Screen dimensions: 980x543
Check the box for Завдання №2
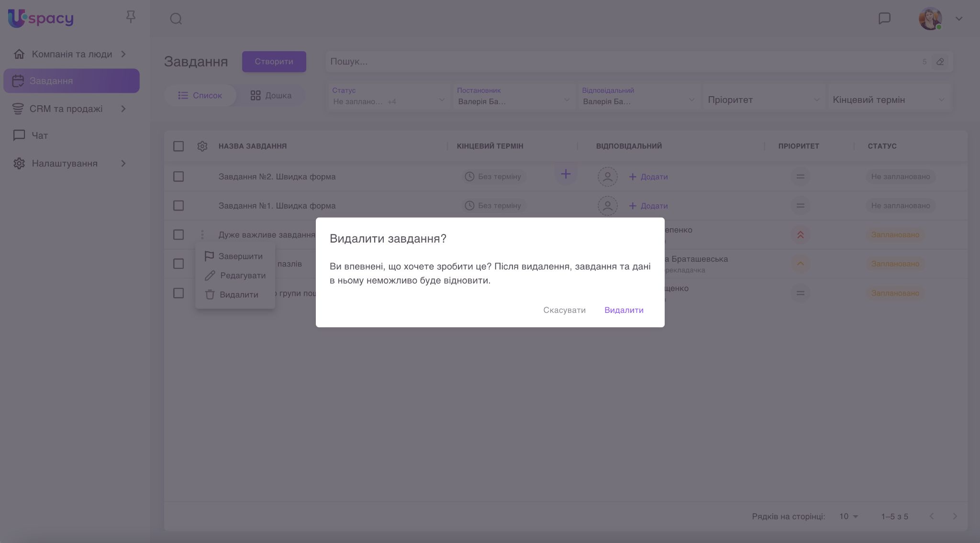[x=178, y=177]
